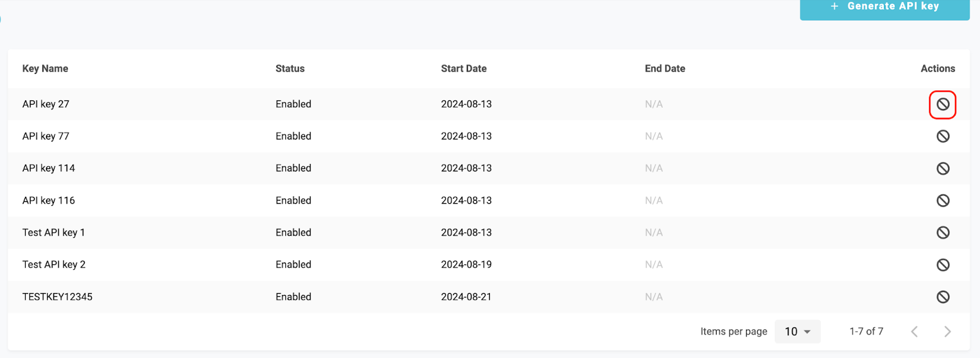This screenshot has width=980, height=358.
Task: Go to the previous page of keys
Action: (914, 332)
